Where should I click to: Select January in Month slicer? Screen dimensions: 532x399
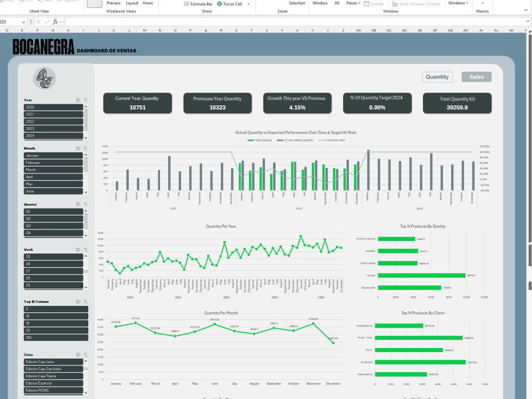click(x=54, y=155)
